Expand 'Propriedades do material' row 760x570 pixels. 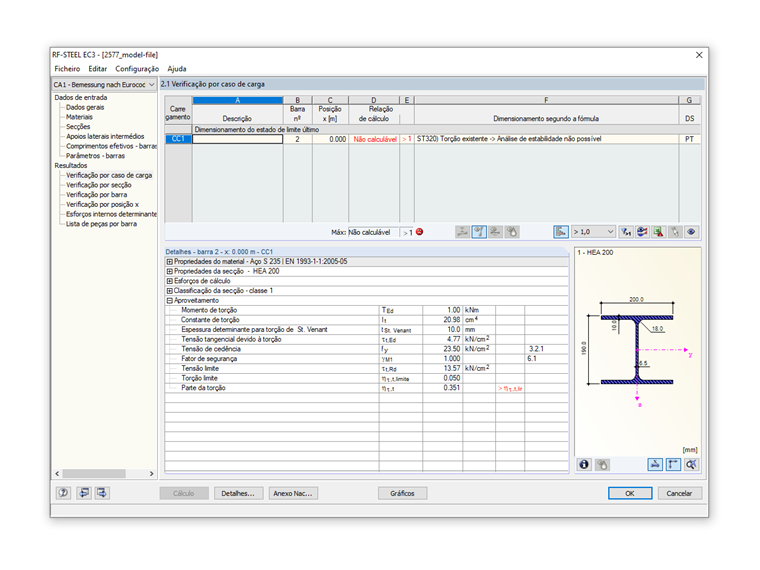(170, 262)
